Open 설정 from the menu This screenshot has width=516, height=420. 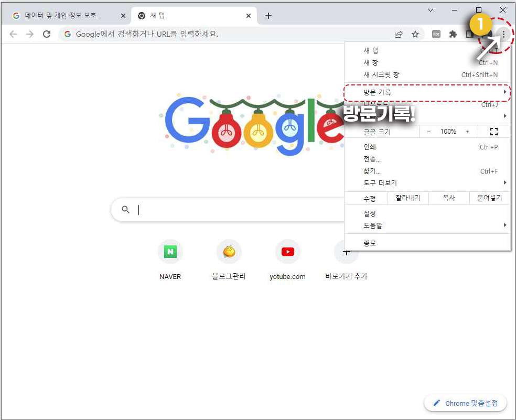coord(427,213)
